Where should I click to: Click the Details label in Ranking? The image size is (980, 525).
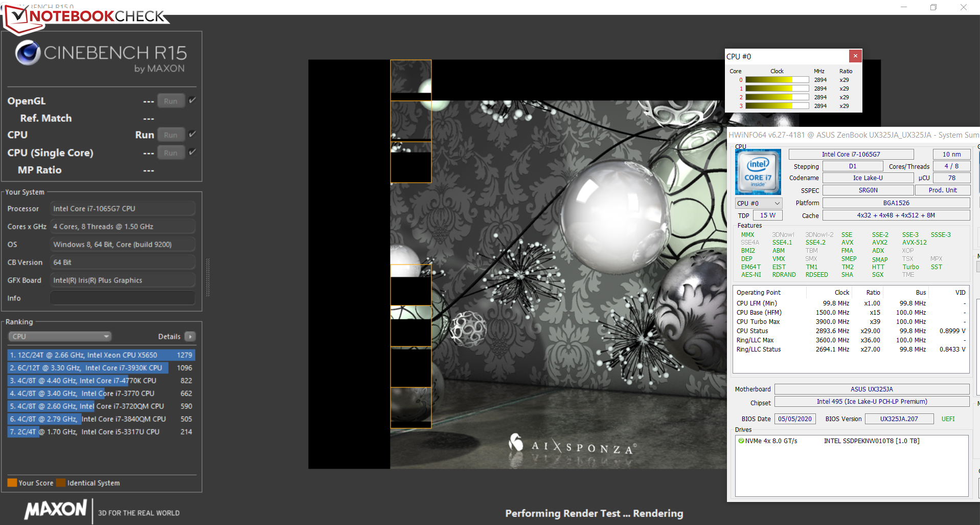[x=169, y=336]
